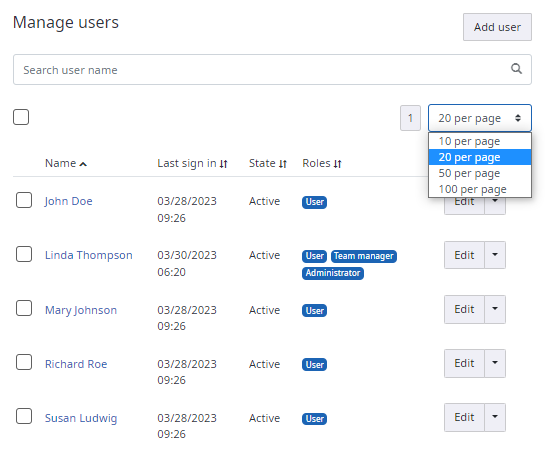The height and width of the screenshot is (451, 546).
Task: Select the 50 per page option
Action: click(x=480, y=173)
